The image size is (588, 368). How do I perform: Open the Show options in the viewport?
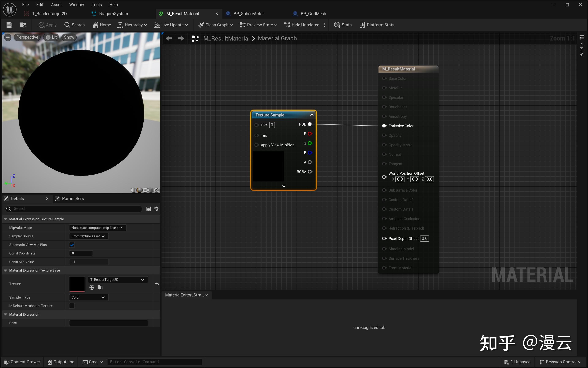coord(69,37)
